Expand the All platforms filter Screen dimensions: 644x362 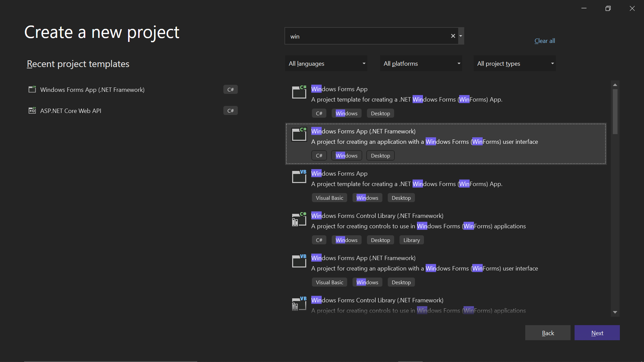tap(421, 63)
